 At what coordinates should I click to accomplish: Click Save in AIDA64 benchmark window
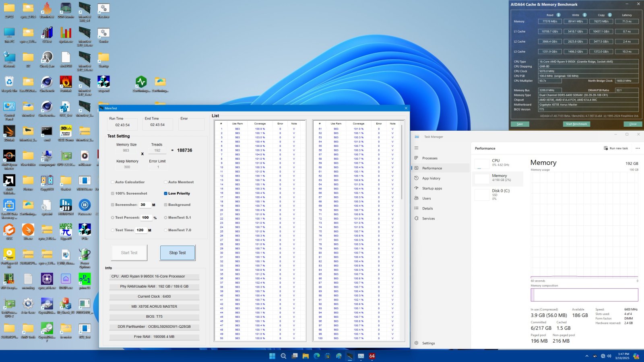(x=520, y=124)
